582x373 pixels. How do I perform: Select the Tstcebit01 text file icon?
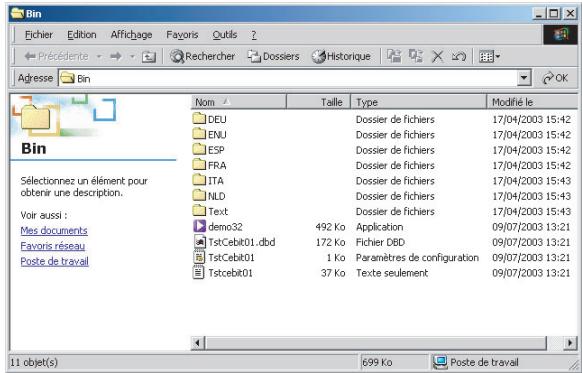(199, 273)
